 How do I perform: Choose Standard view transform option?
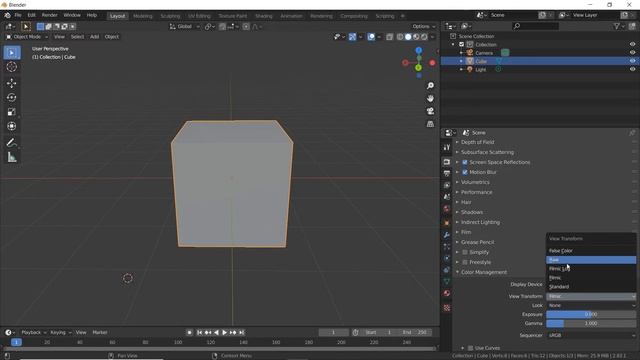591,287
